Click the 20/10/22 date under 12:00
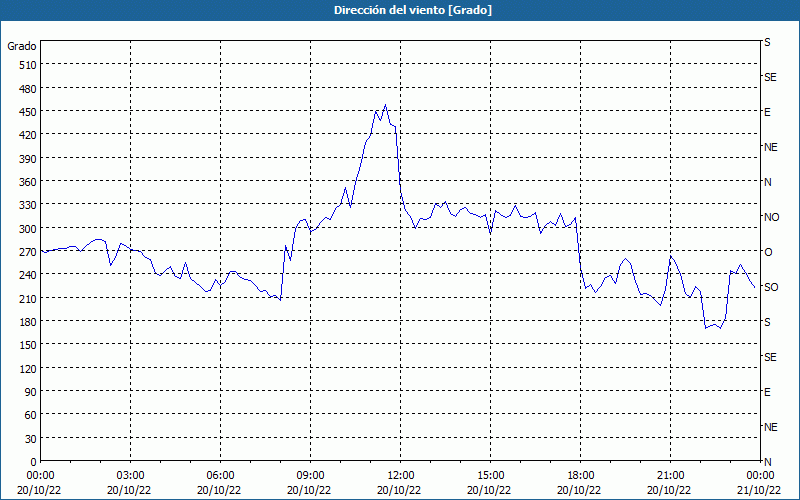The width and height of the screenshot is (800, 500). [x=399, y=490]
